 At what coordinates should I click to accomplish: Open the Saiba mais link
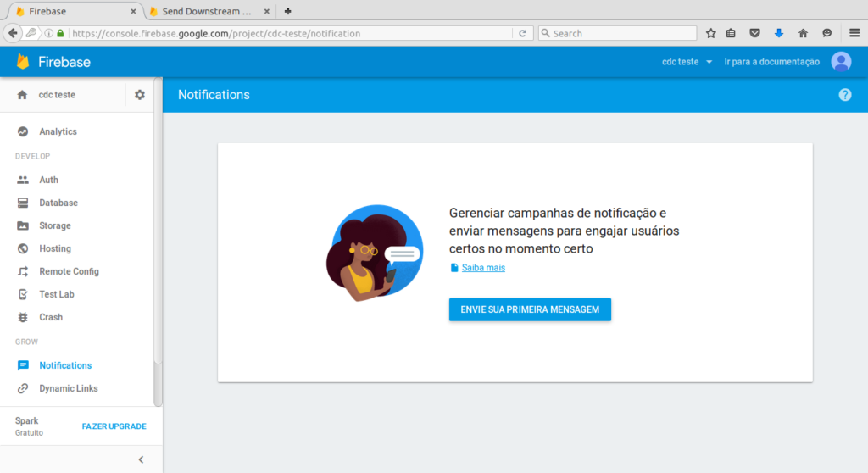(x=483, y=268)
